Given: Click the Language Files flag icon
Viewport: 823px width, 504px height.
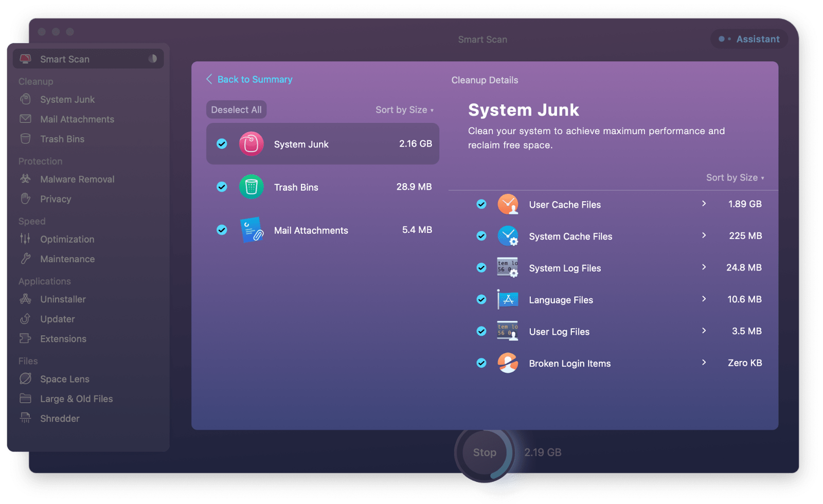Looking at the screenshot, I should coord(508,299).
